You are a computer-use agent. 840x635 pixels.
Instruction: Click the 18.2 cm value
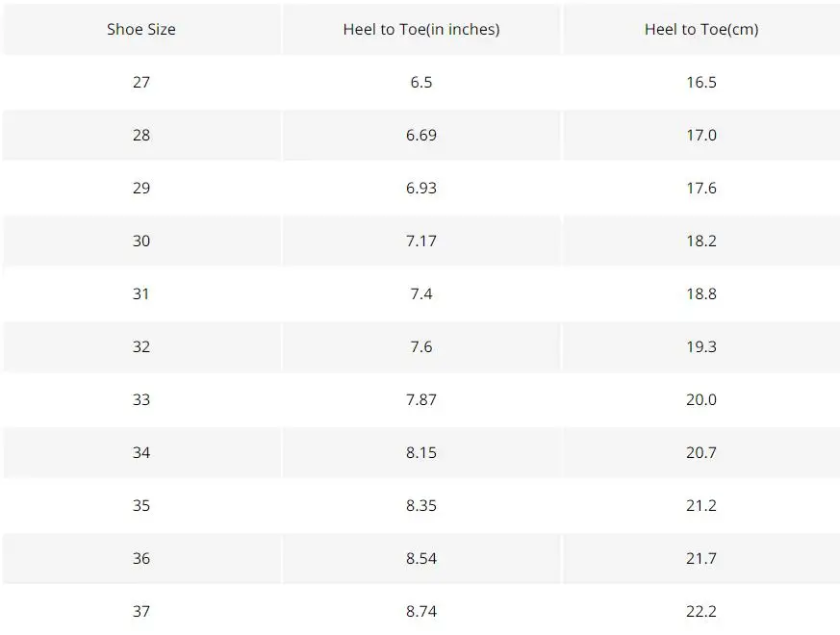(701, 241)
